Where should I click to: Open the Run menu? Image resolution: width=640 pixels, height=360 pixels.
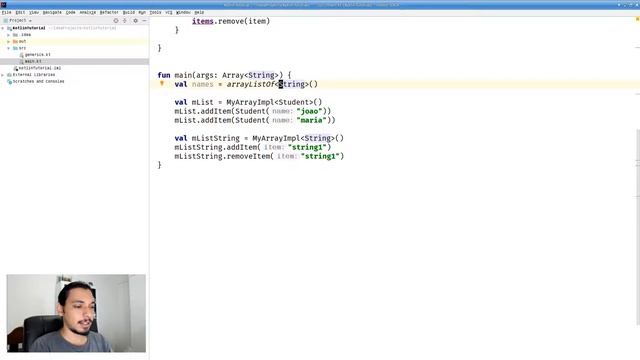pyautogui.click(x=142, y=13)
